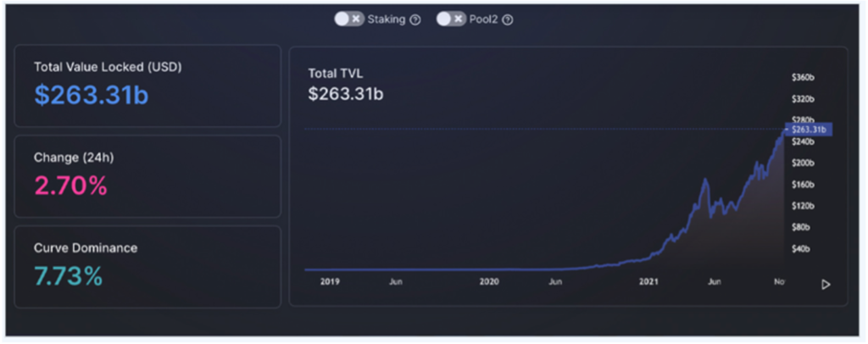
Task: Click the 2021 label on the timeline
Action: [648, 282]
